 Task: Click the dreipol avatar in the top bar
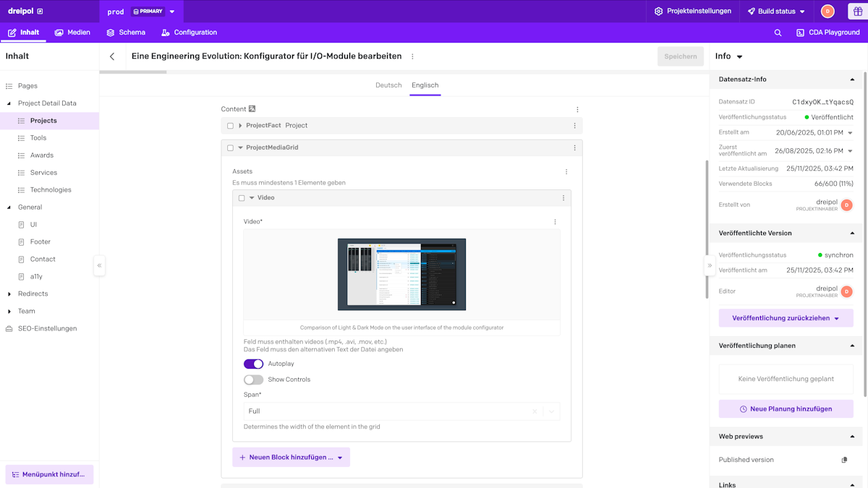826,11
